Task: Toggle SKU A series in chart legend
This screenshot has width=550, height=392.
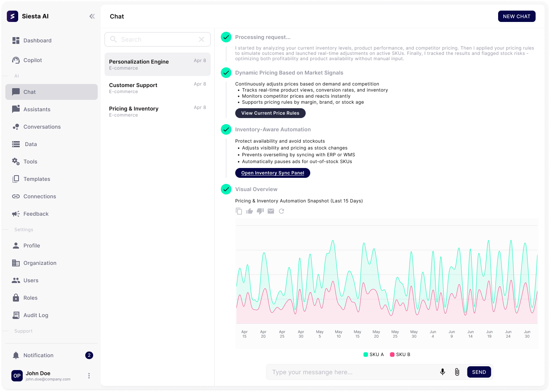Action: click(x=373, y=355)
